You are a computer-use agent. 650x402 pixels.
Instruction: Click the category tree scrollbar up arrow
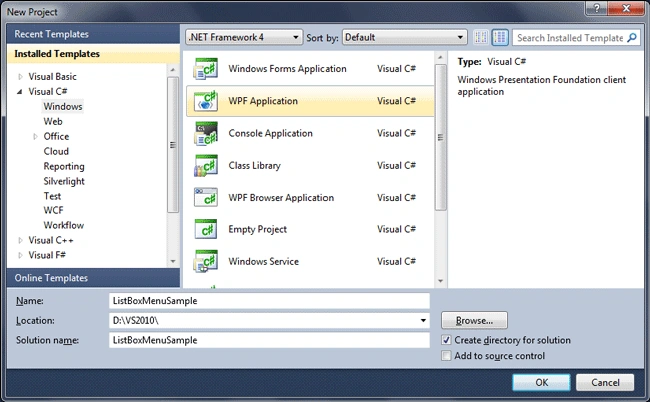(x=173, y=70)
